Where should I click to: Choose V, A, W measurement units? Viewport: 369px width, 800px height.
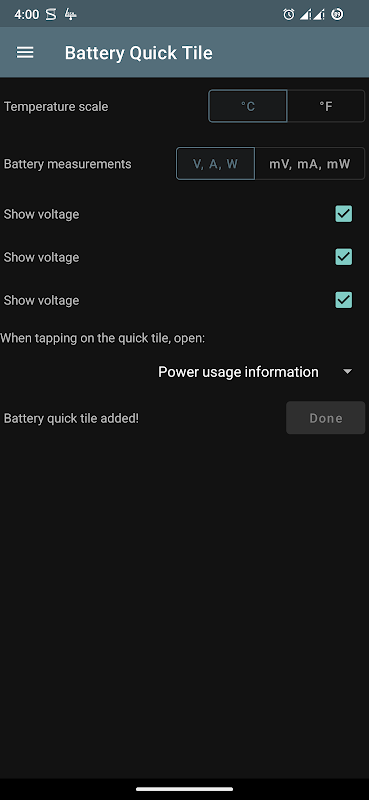(215, 164)
